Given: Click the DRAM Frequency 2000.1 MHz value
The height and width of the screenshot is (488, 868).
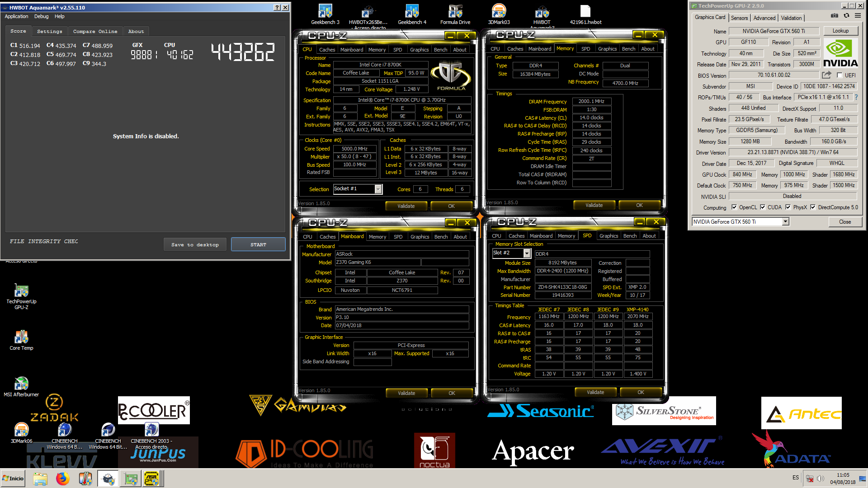Looking at the screenshot, I should (591, 101).
